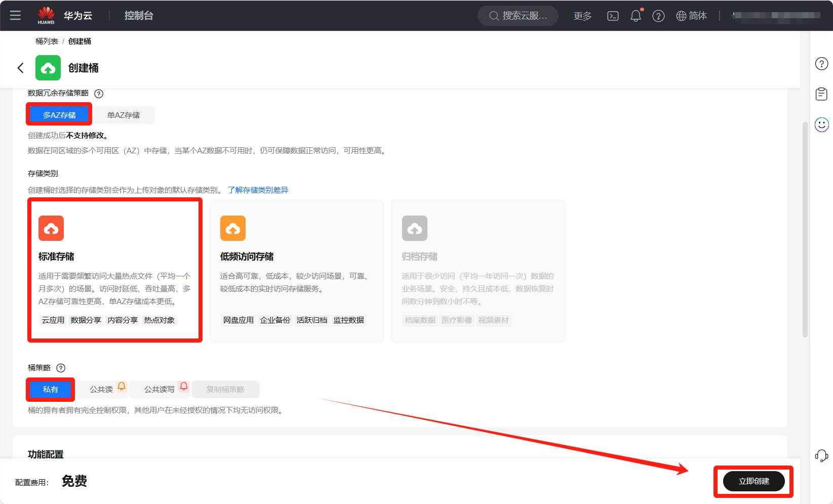The height and width of the screenshot is (504, 833).
Task: Open the 控制台 console tab
Action: [139, 16]
